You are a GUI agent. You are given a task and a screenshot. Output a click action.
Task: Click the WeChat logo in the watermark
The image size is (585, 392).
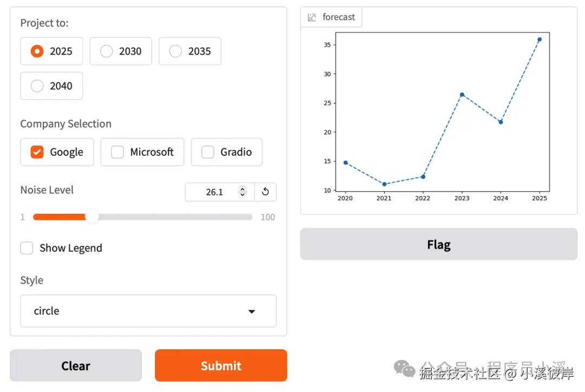coord(405,369)
